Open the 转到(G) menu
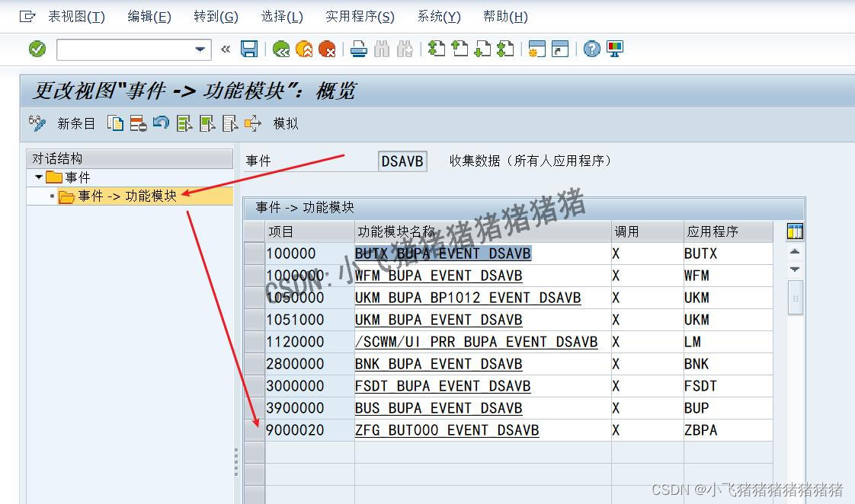This screenshot has height=504, width=855. pyautogui.click(x=216, y=17)
